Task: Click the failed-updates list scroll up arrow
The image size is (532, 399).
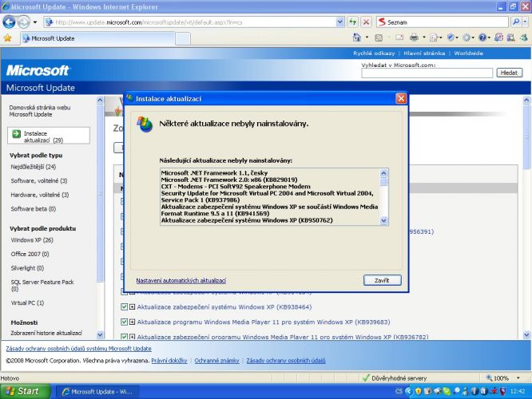Action: click(x=383, y=173)
